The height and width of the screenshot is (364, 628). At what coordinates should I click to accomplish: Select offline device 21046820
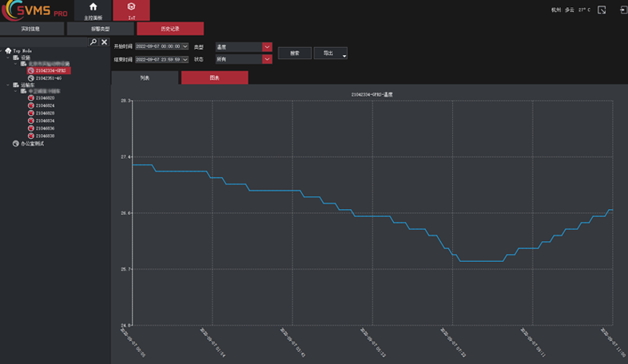coord(45,98)
